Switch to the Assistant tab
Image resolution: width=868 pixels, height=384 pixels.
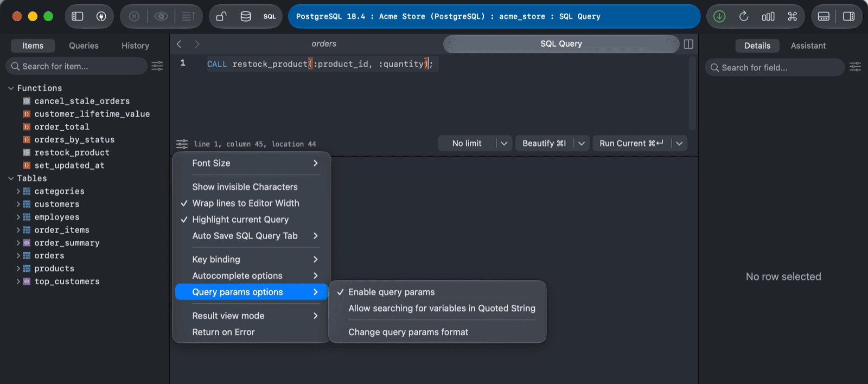tap(808, 46)
